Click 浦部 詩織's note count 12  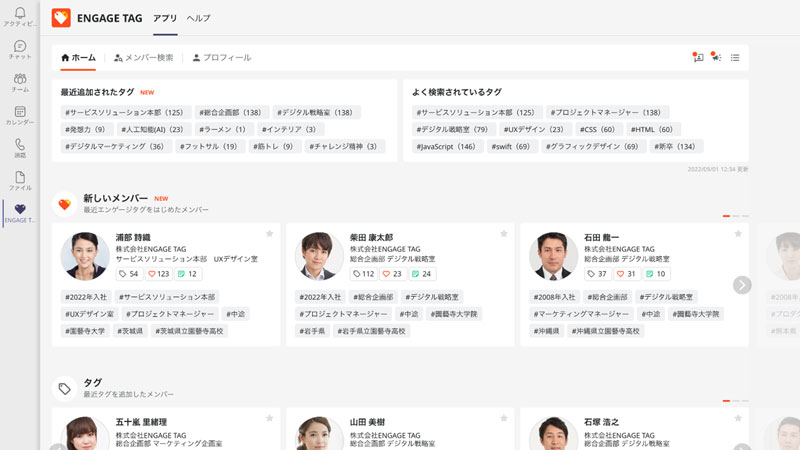point(188,274)
